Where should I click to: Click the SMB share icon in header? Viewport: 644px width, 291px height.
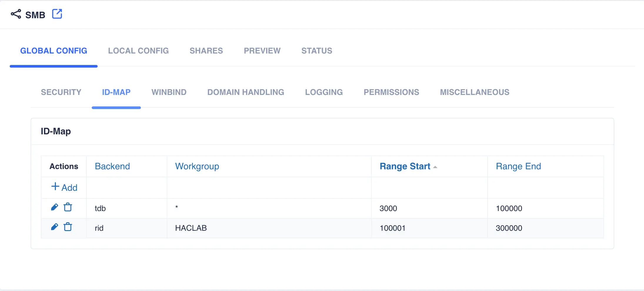(16, 14)
